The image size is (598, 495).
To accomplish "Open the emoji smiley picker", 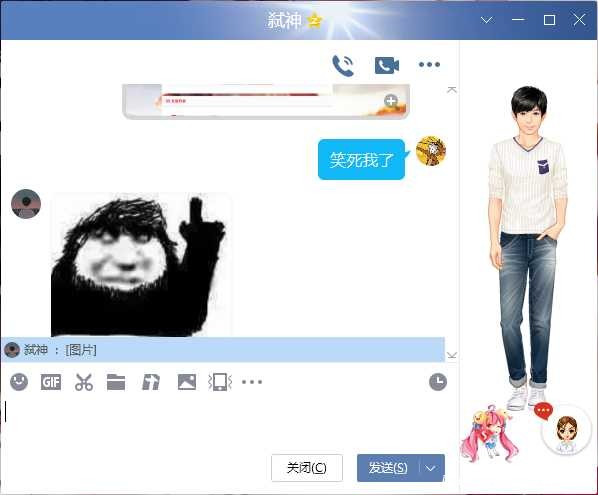I will click(x=19, y=382).
